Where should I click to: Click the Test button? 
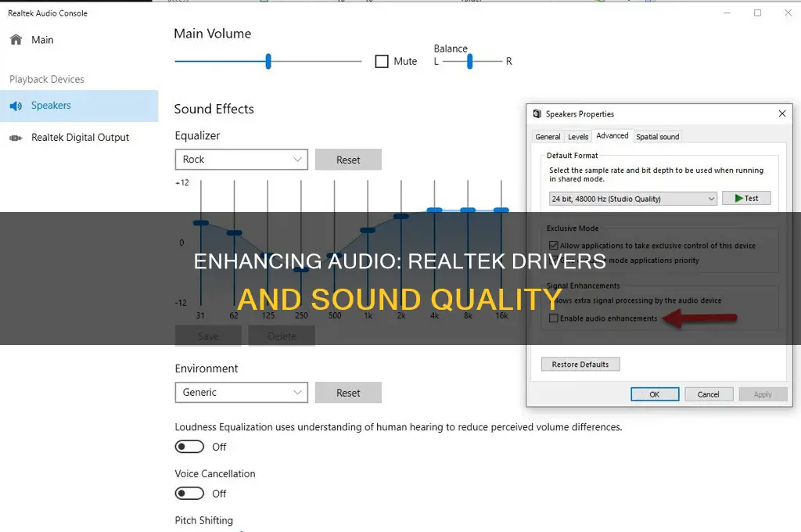tap(746, 198)
